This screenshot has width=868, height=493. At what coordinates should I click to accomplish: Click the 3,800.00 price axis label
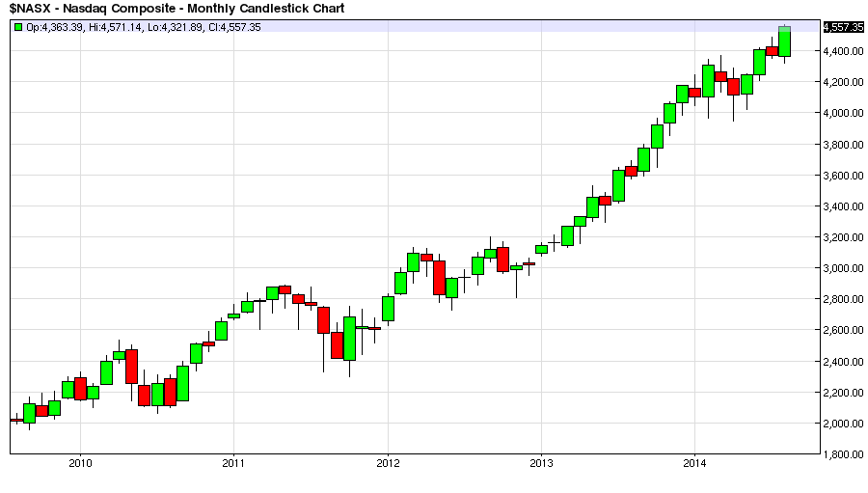coord(843,145)
